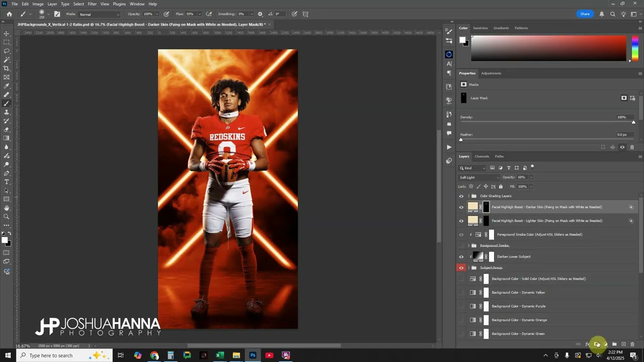Open Excel from the Windows taskbar

(220, 355)
